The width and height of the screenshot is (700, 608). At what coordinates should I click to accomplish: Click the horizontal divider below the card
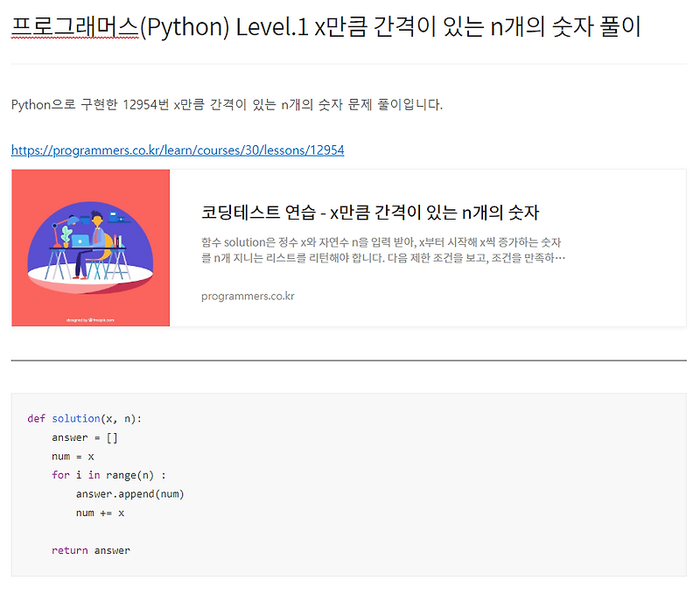coord(350,359)
